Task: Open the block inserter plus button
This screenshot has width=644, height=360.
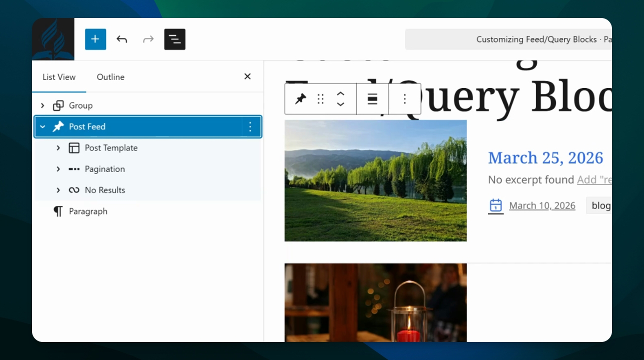Action: tap(95, 39)
